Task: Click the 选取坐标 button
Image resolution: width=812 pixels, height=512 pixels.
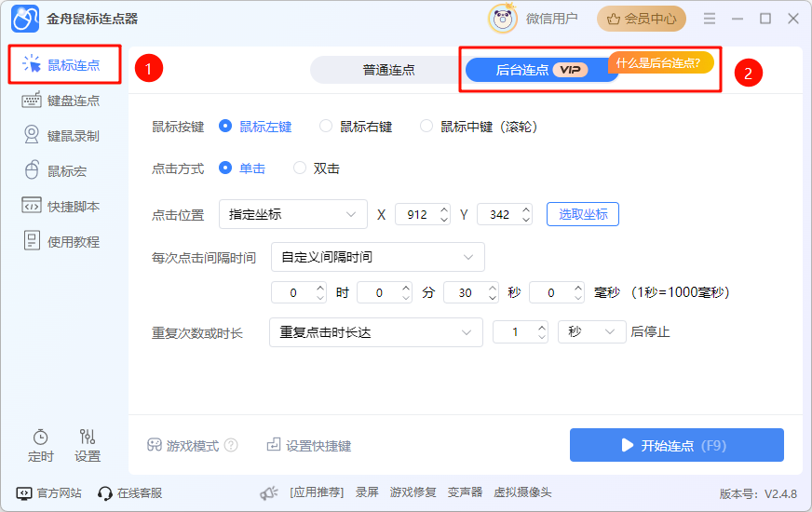Action: tap(583, 214)
